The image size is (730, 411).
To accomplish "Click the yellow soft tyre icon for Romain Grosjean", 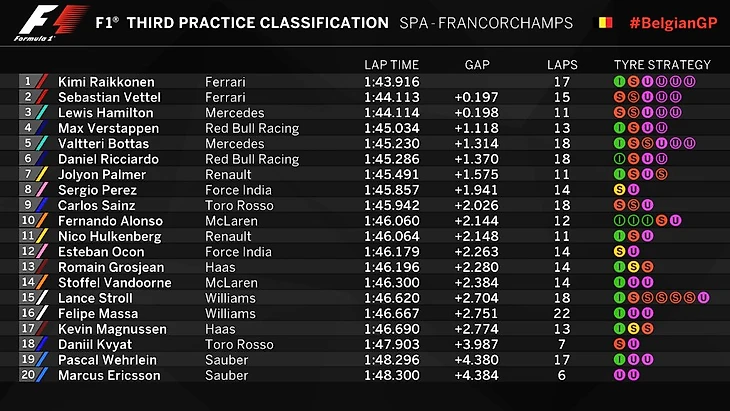I will [633, 267].
